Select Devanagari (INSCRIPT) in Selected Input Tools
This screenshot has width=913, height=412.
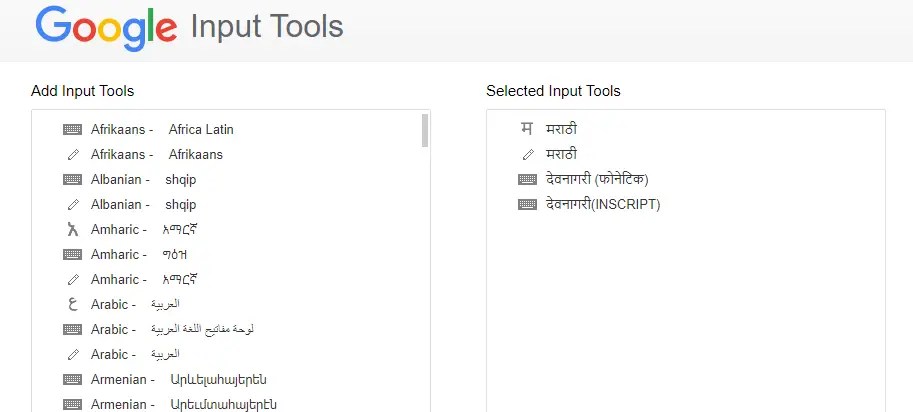pyautogui.click(x=603, y=205)
